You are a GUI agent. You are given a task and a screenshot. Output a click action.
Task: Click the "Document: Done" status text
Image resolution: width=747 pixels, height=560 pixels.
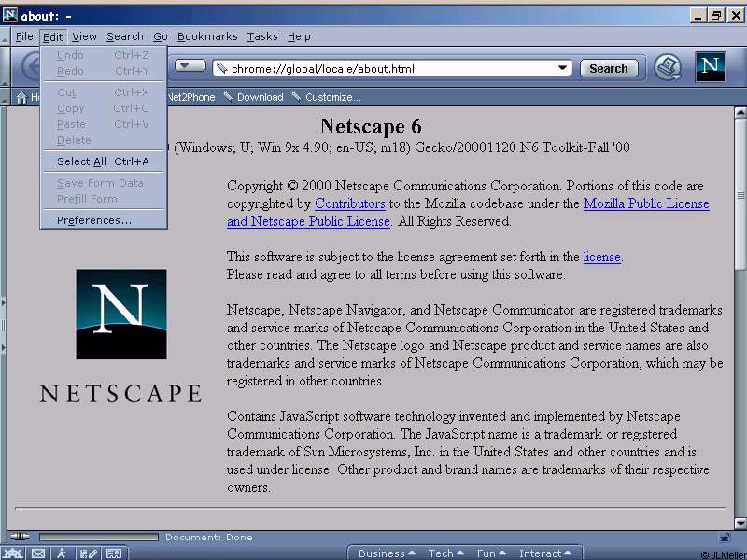[208, 538]
